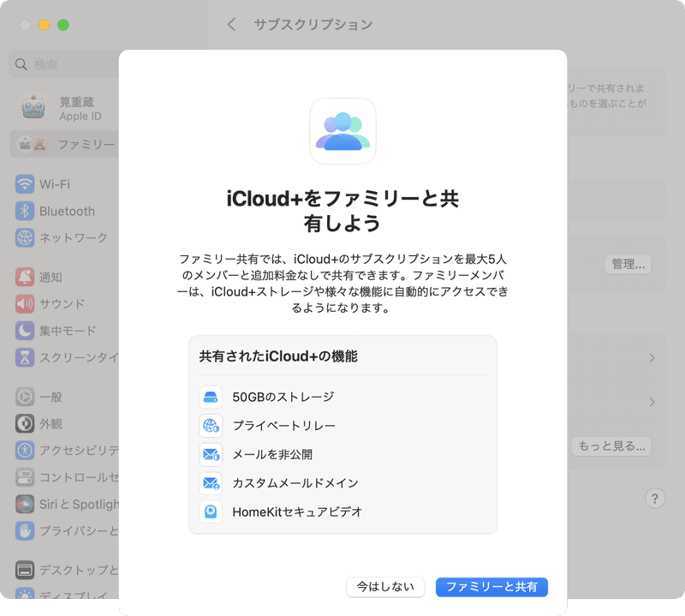Confirm with the ファミリーと共有 button
This screenshot has height=616, width=685.
491,587
